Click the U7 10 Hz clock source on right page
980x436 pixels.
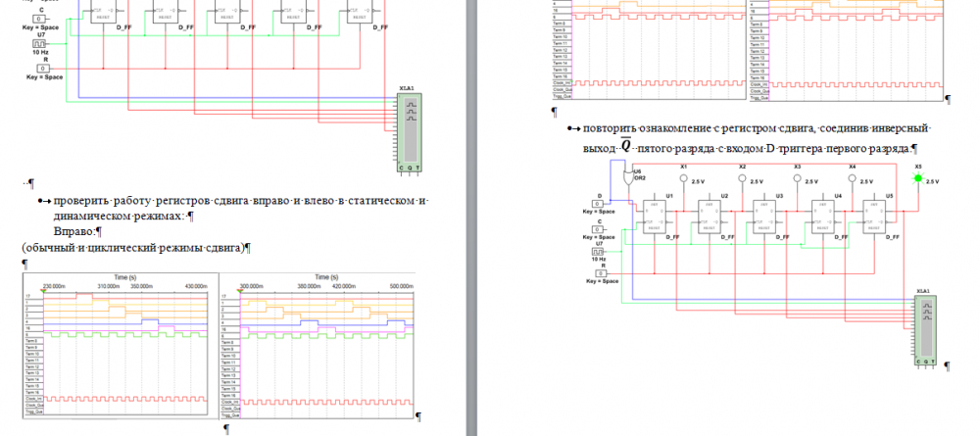(x=598, y=251)
